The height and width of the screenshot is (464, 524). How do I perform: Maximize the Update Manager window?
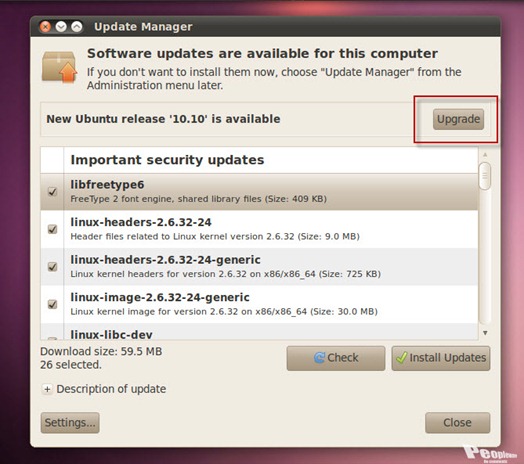[77, 26]
